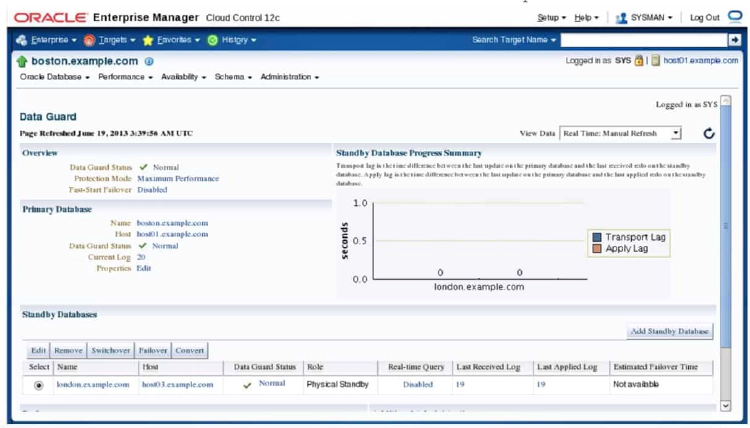
Task: Click the refresh data icon
Action: tap(709, 133)
